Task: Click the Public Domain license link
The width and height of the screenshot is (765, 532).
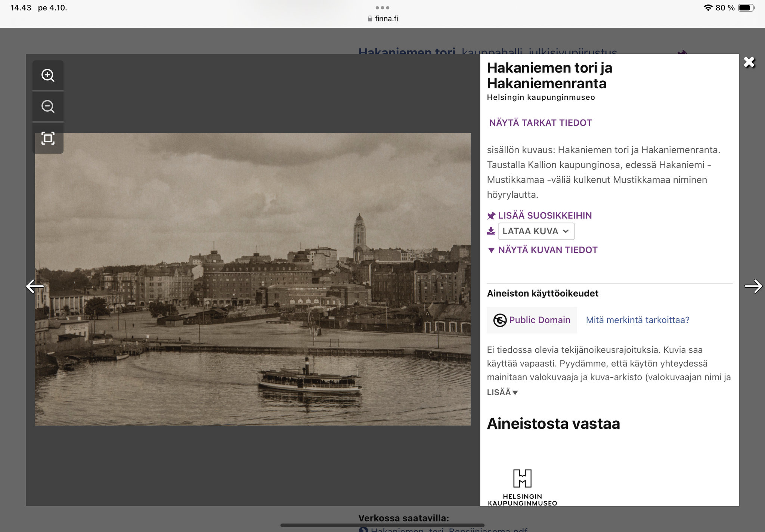Action: click(x=539, y=320)
